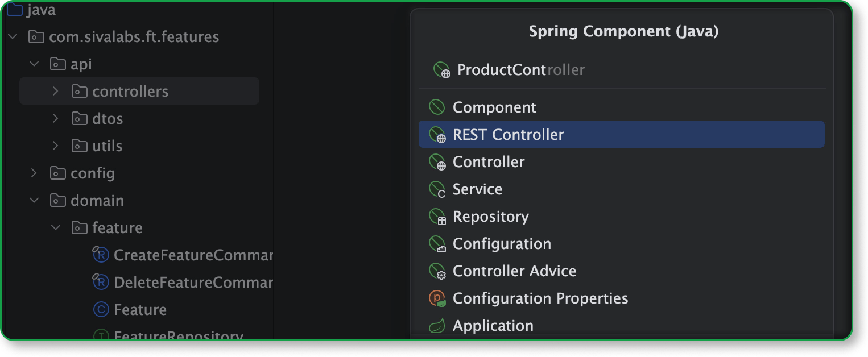Expand the controllers package
This screenshot has height=357, width=868.
point(55,91)
